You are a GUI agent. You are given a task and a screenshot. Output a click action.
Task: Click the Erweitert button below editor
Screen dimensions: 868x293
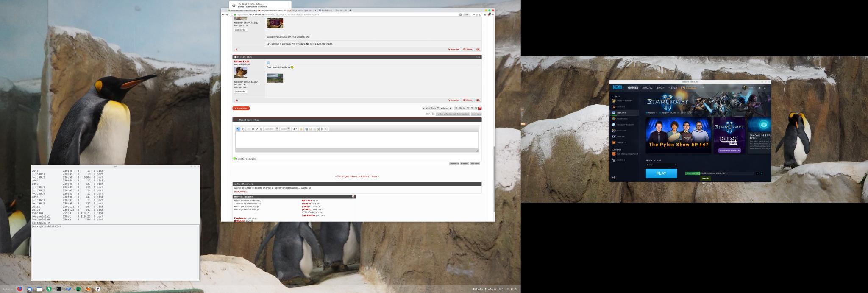tap(465, 163)
